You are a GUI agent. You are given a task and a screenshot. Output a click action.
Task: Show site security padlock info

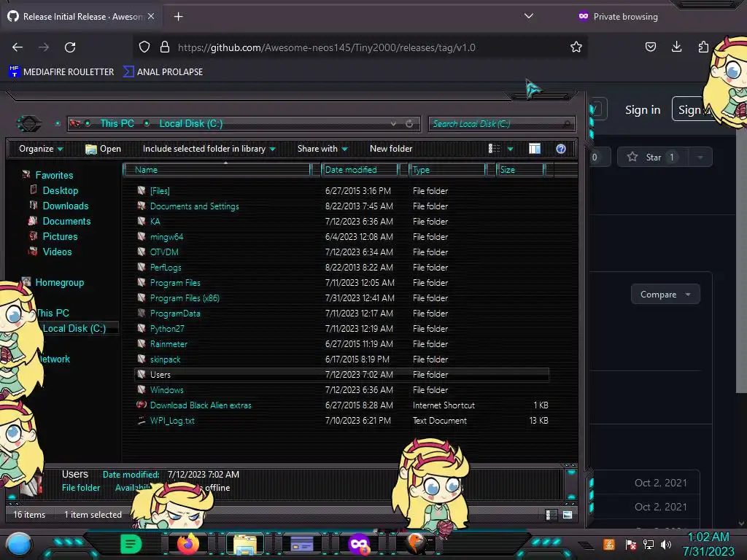(165, 47)
